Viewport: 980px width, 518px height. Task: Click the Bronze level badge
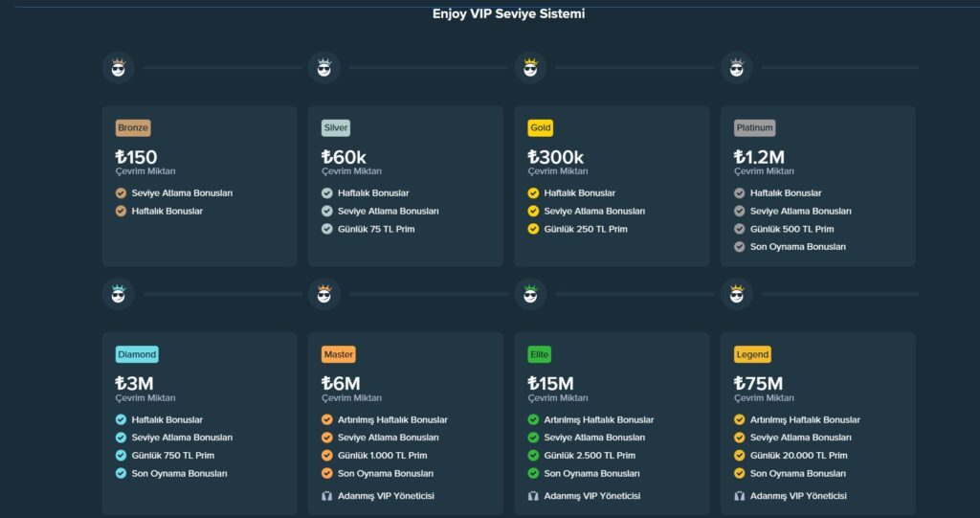pos(133,127)
